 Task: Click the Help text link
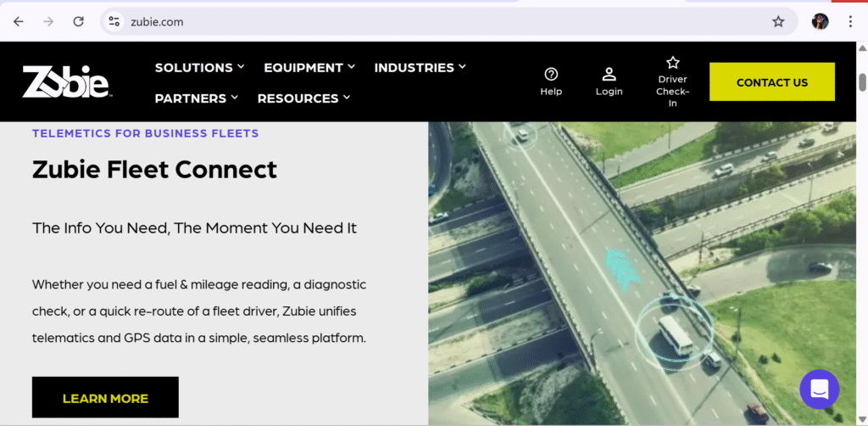coord(551,92)
